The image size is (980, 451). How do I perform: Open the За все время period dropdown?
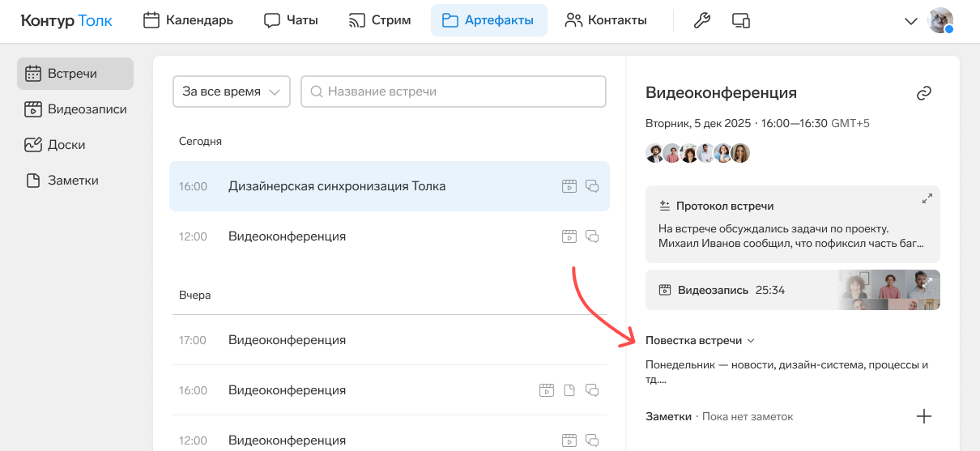(x=232, y=91)
